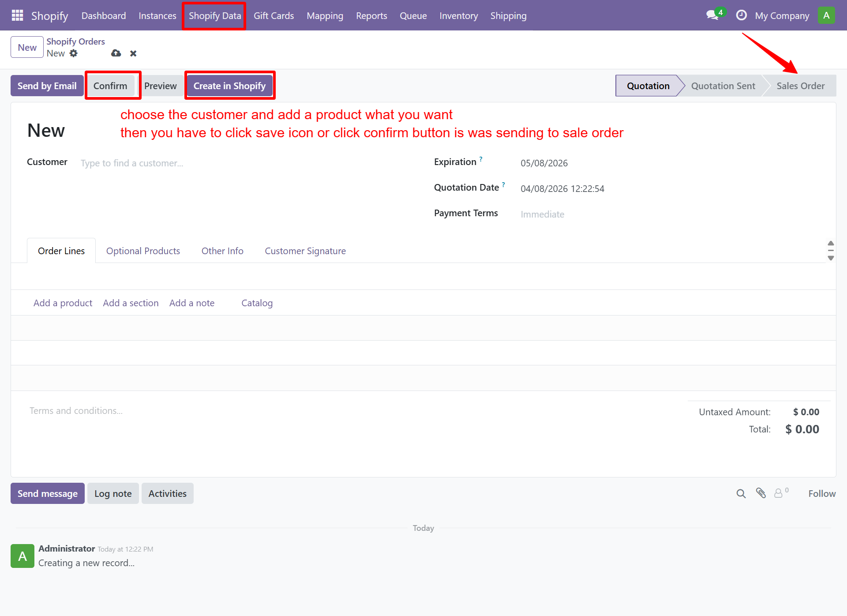This screenshot has height=616, width=847.
Task: Open the Shipping menu
Action: (508, 15)
